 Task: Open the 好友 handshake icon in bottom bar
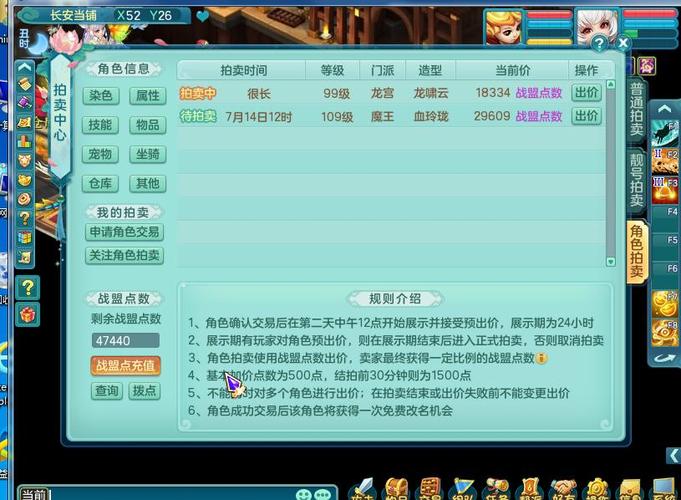(563, 490)
